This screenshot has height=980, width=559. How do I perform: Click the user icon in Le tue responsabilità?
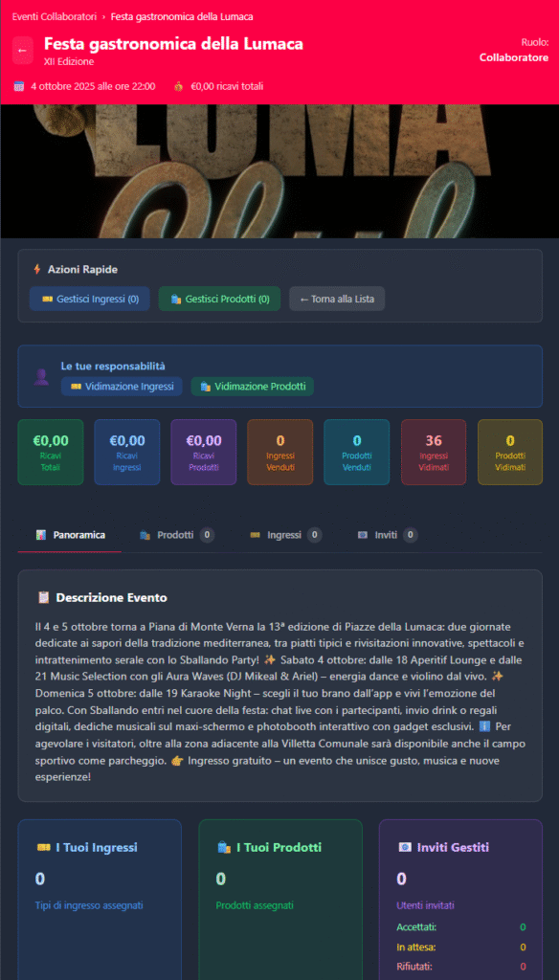41,377
